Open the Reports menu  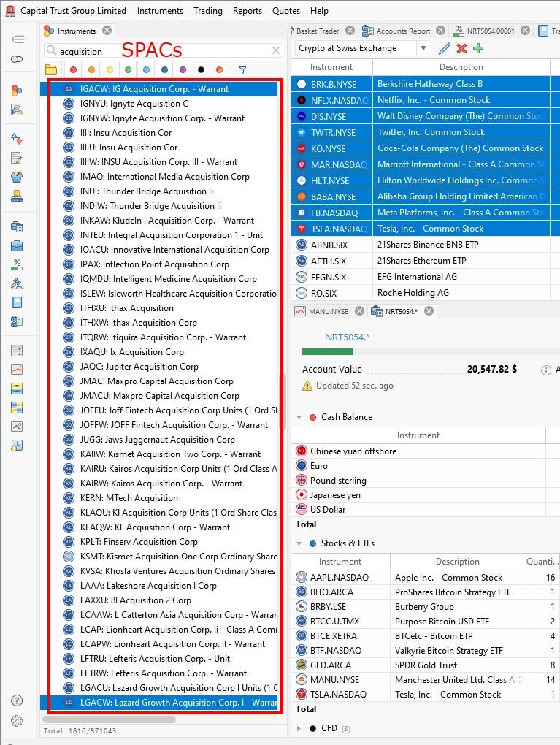tap(247, 10)
